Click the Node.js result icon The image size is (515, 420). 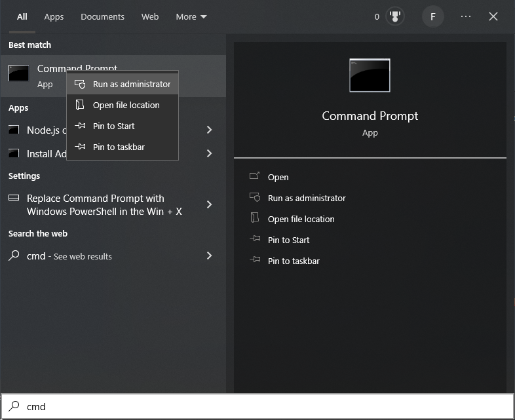point(14,130)
